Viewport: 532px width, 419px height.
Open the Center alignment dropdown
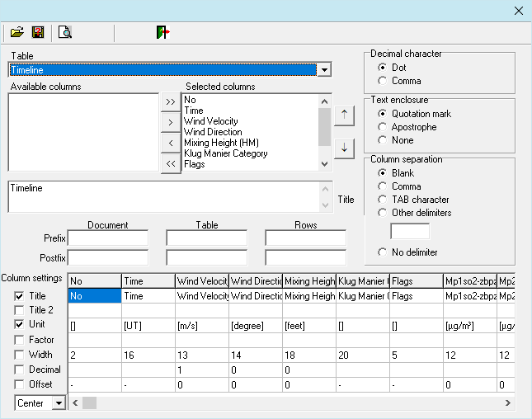59,403
